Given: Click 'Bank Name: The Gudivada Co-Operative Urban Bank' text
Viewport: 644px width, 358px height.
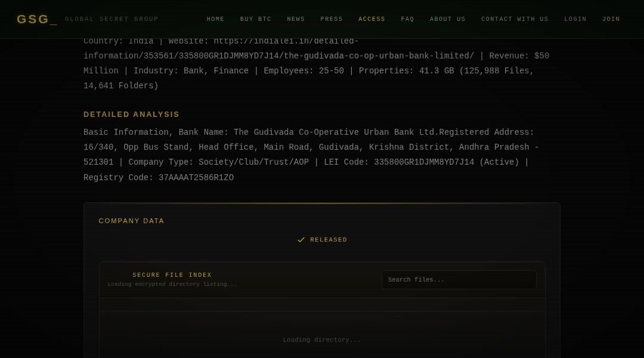Looking at the screenshot, I should tap(298, 132).
